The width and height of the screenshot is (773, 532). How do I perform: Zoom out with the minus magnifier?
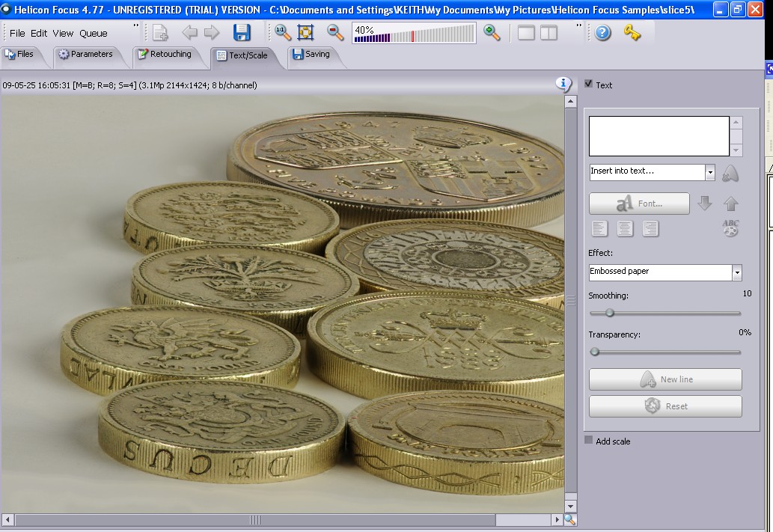click(x=335, y=32)
